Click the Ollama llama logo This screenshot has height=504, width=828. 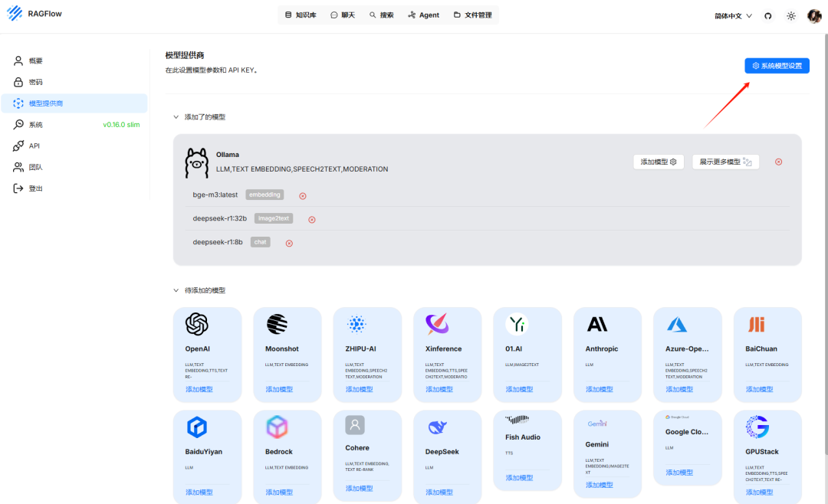tap(196, 162)
